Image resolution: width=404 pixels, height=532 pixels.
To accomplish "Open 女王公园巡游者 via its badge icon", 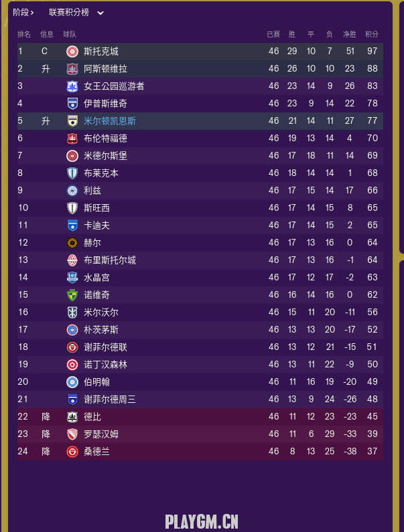I will point(72,86).
